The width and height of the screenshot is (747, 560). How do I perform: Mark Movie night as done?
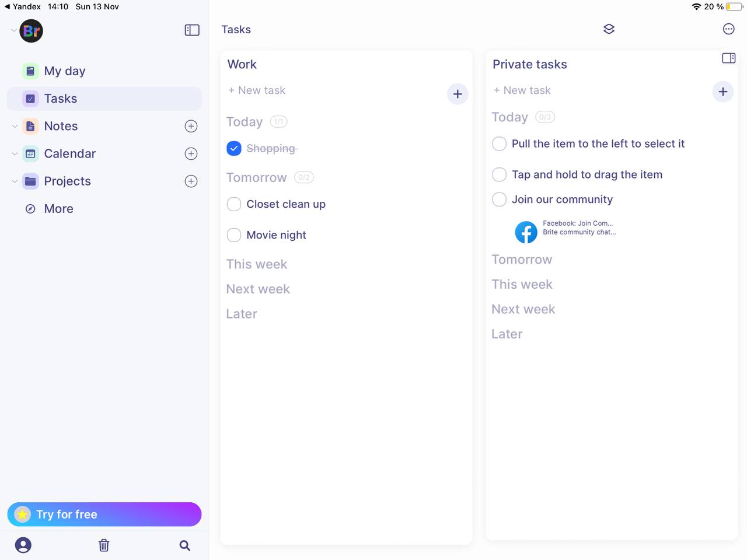pyautogui.click(x=234, y=235)
